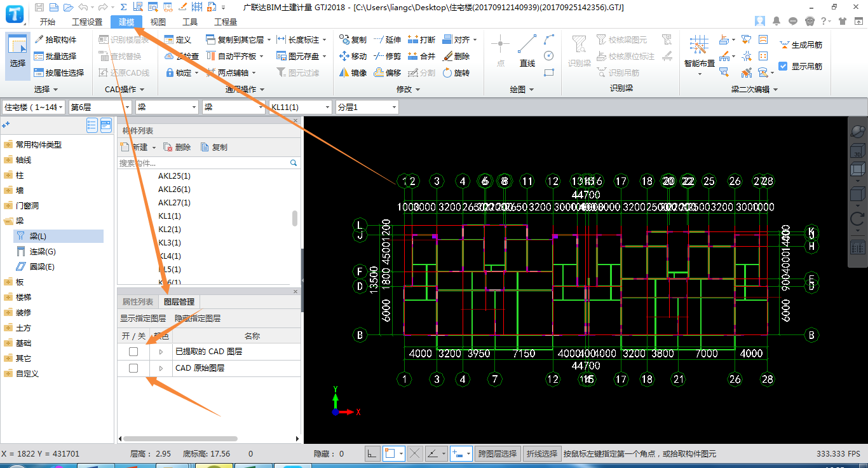868x468 pixels.
Task: Click the 智能布置 smart layout tool
Action: coord(699,54)
